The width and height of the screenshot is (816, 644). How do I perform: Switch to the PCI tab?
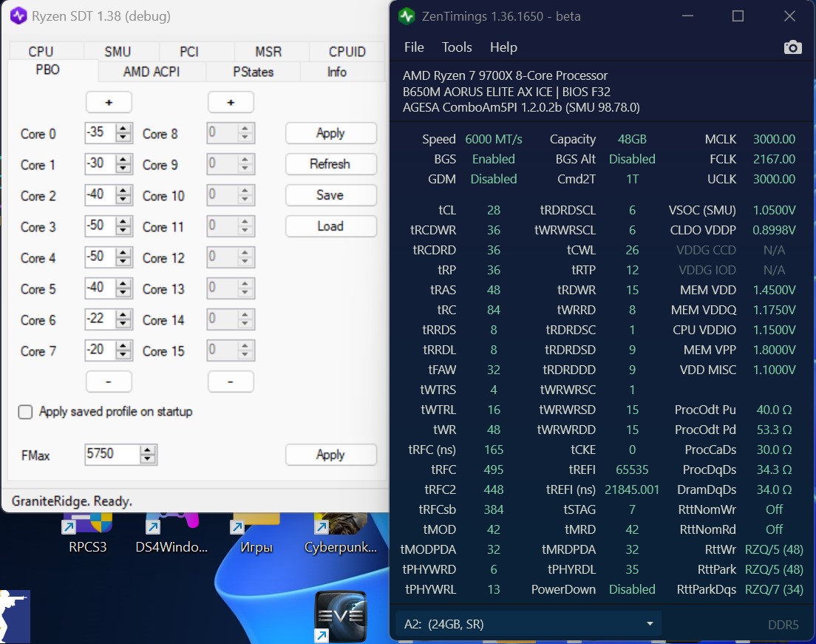click(189, 52)
